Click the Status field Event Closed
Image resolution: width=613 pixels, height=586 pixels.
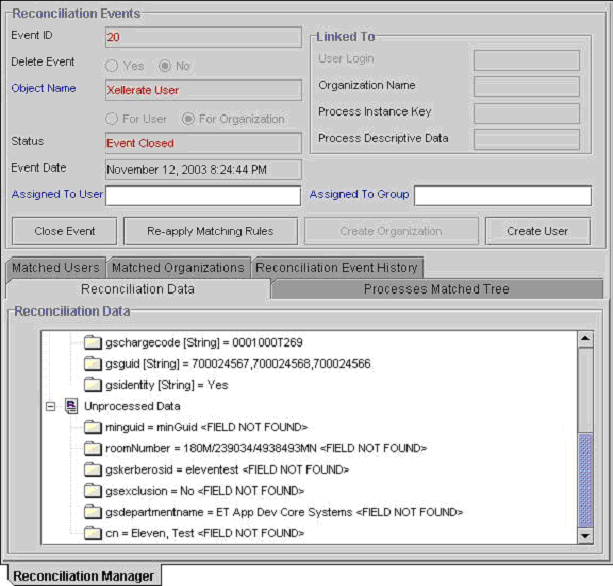[203, 143]
